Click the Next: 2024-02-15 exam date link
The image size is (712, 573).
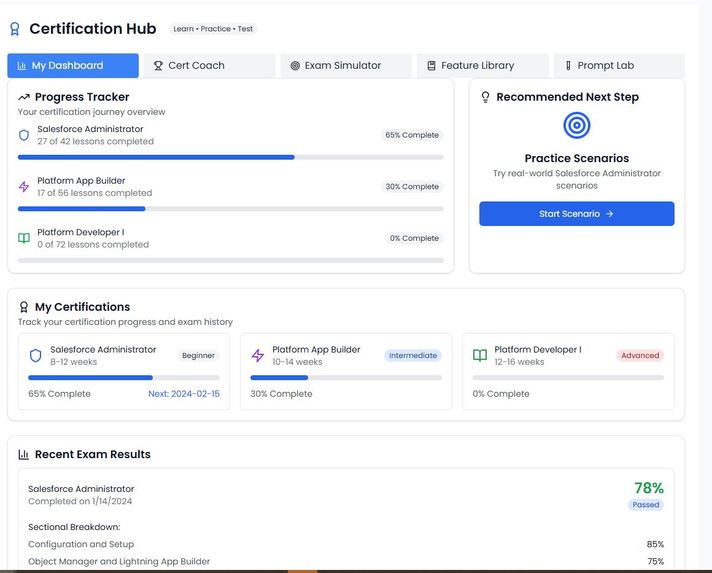[184, 394]
